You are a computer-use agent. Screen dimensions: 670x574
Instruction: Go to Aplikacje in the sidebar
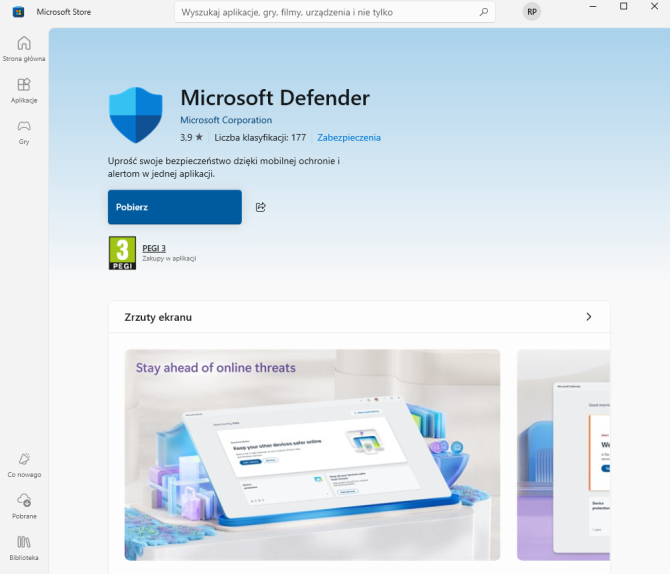pos(24,91)
